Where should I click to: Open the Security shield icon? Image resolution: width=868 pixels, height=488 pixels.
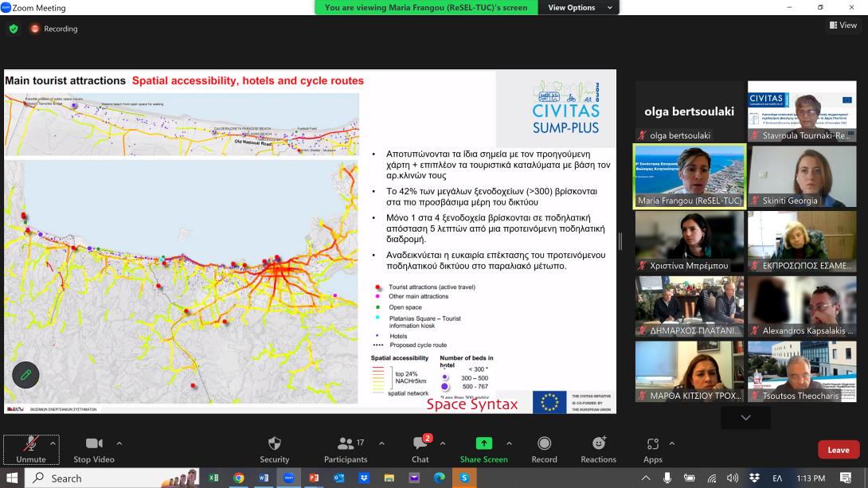point(274,443)
